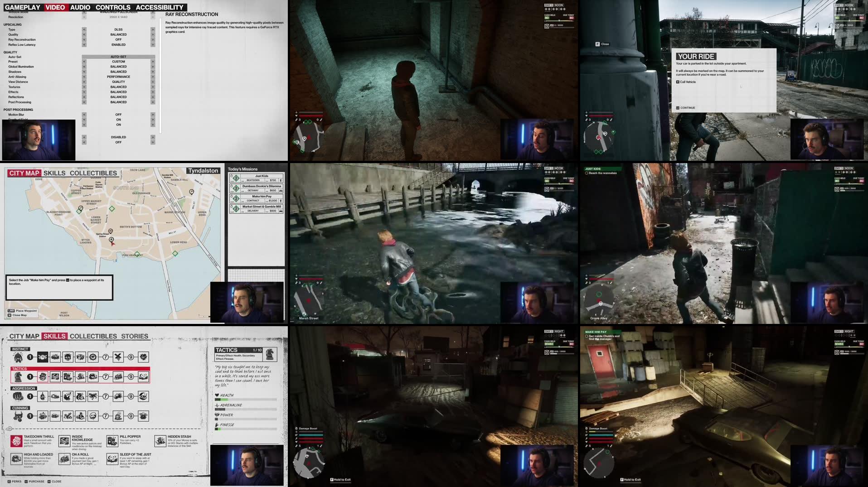The height and width of the screenshot is (487, 868).
Task: Open the CONTROLS settings tab
Action: (113, 7)
